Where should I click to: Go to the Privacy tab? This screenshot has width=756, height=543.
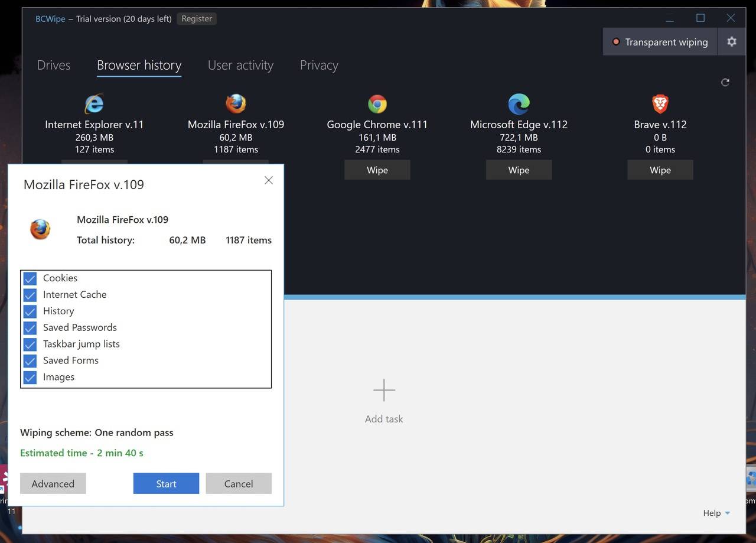[x=319, y=65]
